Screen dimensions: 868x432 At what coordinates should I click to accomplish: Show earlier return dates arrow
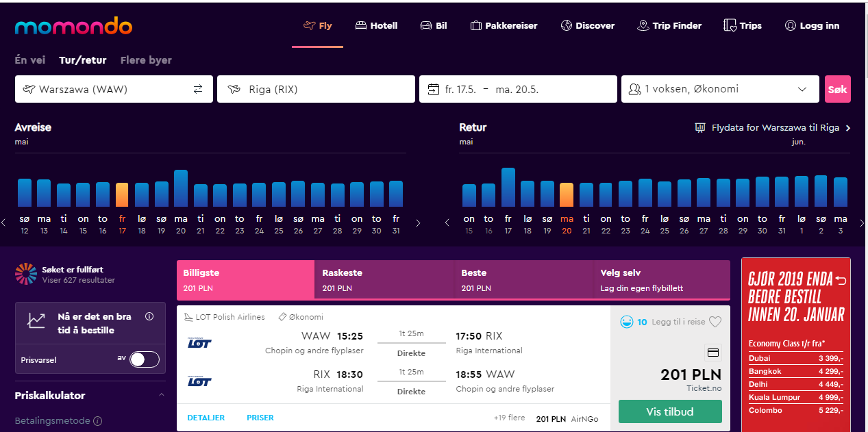[447, 223]
